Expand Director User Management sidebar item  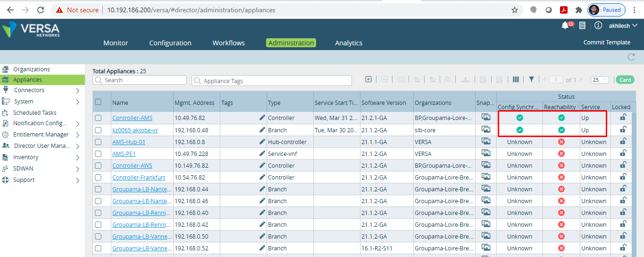(x=77, y=146)
